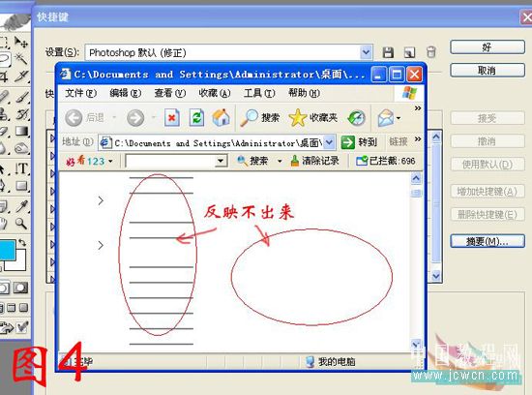Screen dimensions: 532x395
Task: Click the Stop page loading icon
Action: coord(171,118)
